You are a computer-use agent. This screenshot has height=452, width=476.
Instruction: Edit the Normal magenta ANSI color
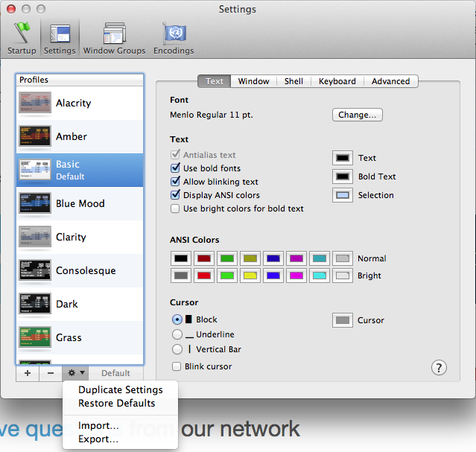point(296,258)
